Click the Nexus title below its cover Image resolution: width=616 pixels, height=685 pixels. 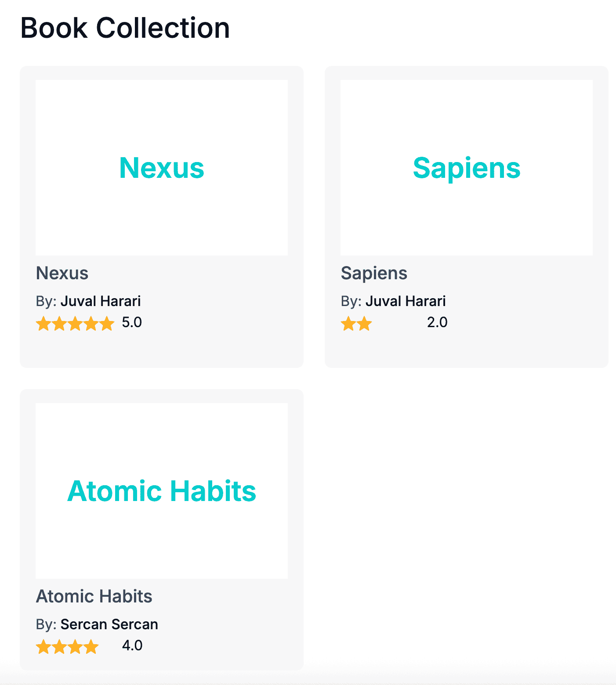pos(62,273)
